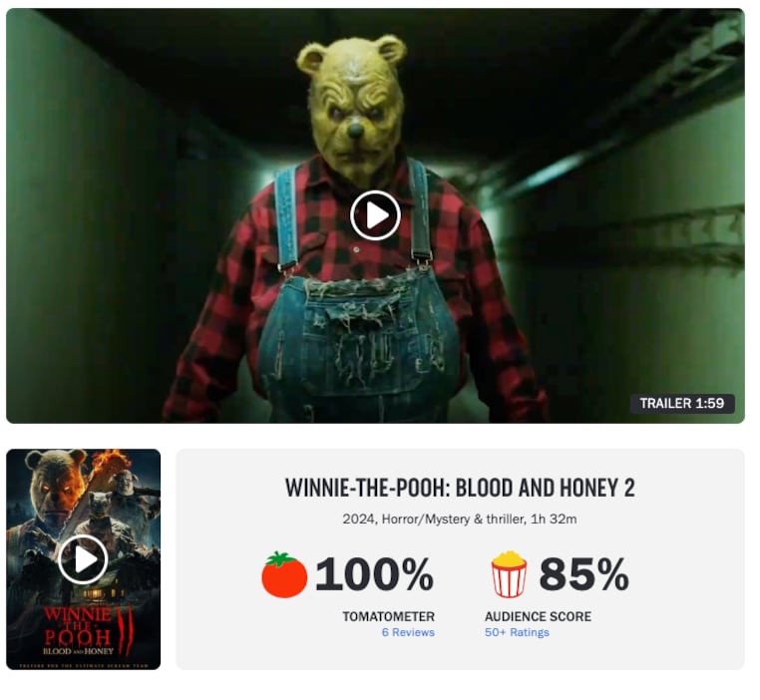Play the trailer using the large center play button

tap(375, 215)
